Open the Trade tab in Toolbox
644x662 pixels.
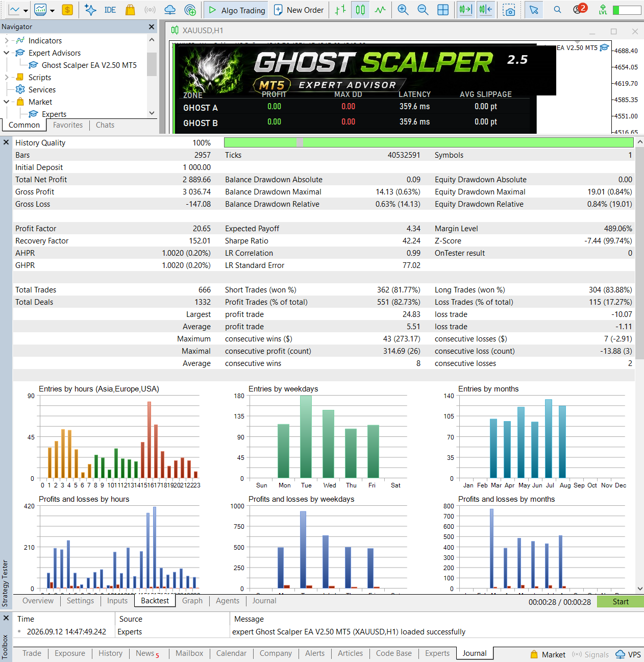pos(32,653)
